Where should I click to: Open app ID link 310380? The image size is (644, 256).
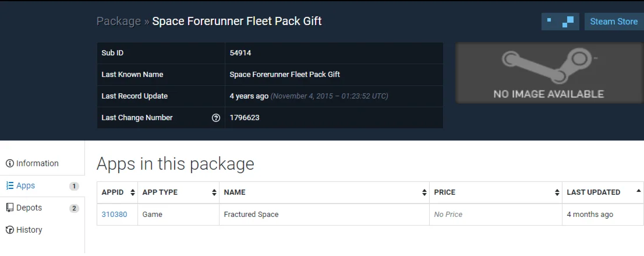[114, 214]
